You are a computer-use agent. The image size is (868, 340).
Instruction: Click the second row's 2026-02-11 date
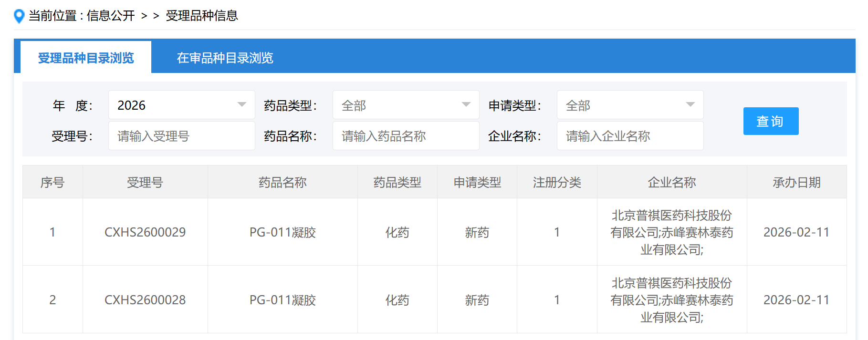tap(796, 300)
